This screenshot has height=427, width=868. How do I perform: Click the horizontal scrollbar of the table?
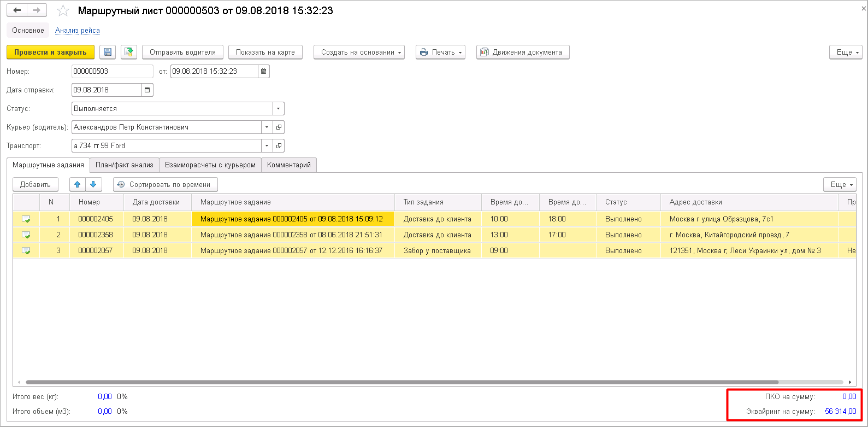point(401,382)
